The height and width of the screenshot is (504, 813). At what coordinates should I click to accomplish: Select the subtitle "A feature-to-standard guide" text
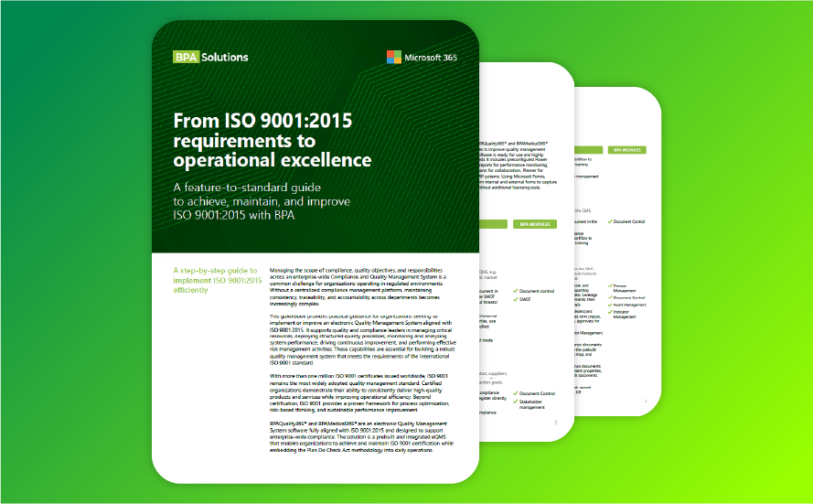247,188
